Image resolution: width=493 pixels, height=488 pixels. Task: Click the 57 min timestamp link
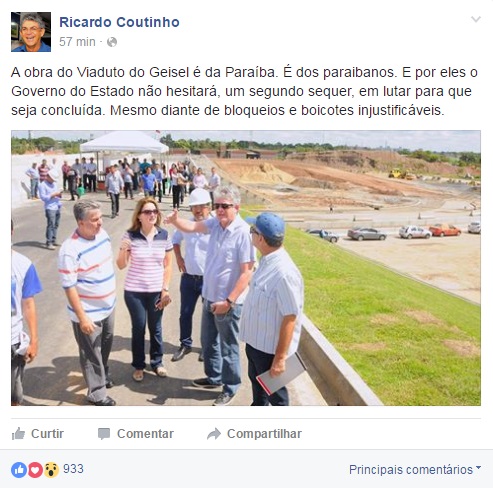pos(77,42)
